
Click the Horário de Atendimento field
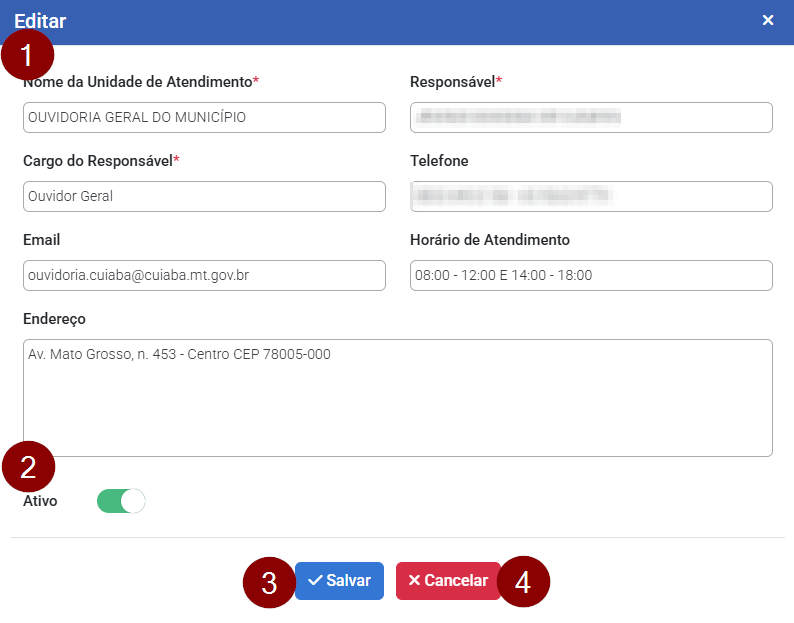click(x=591, y=275)
